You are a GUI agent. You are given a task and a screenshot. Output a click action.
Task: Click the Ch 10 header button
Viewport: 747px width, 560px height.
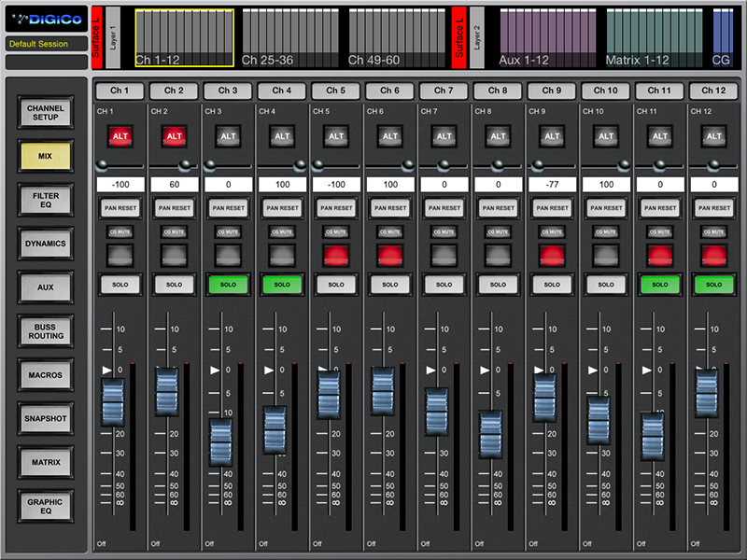[605, 91]
